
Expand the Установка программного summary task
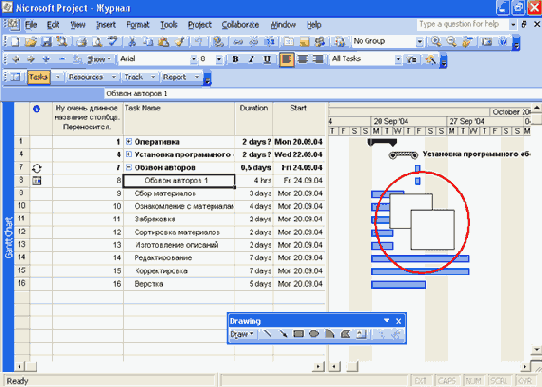click(x=129, y=154)
